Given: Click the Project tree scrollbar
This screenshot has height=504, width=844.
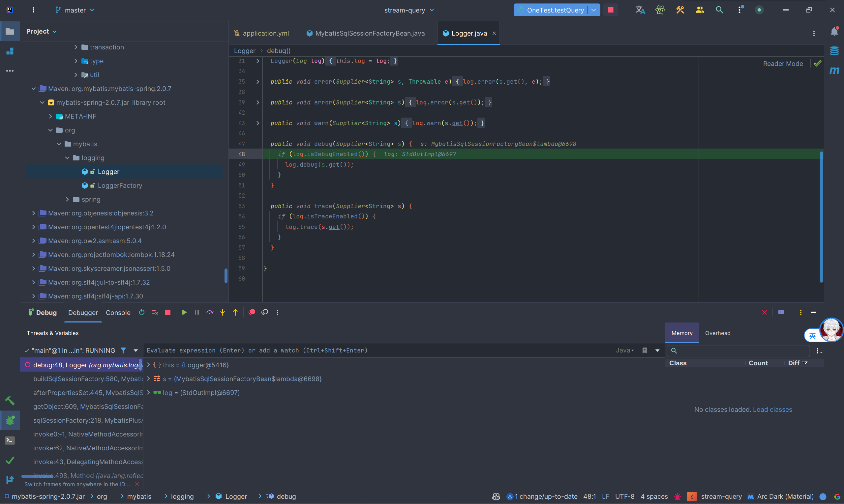Looking at the screenshot, I should [226, 275].
